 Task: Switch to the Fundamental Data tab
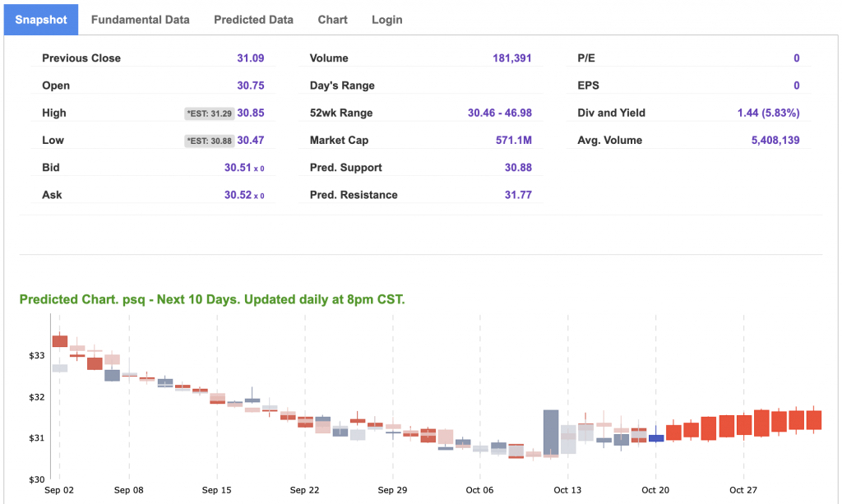click(x=140, y=20)
